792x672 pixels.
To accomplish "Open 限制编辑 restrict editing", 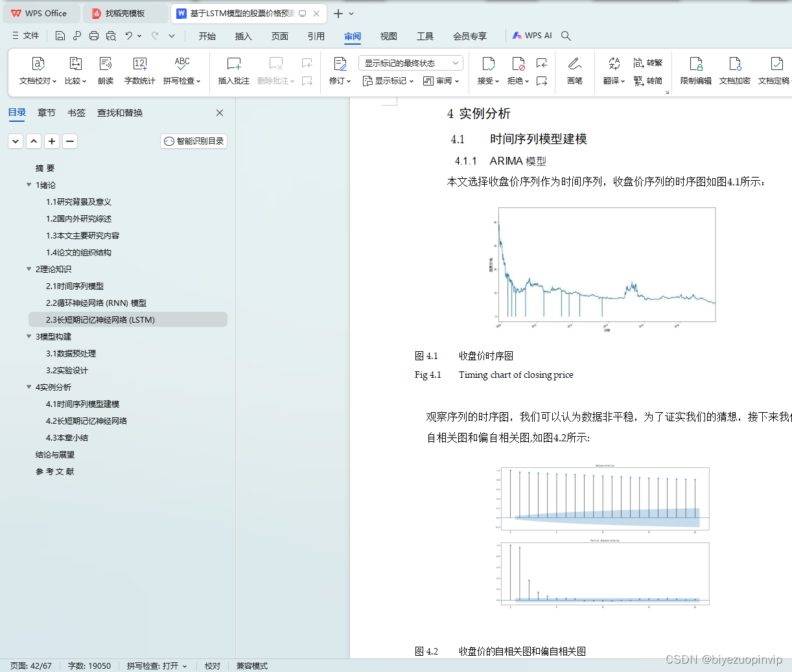I will coord(696,71).
